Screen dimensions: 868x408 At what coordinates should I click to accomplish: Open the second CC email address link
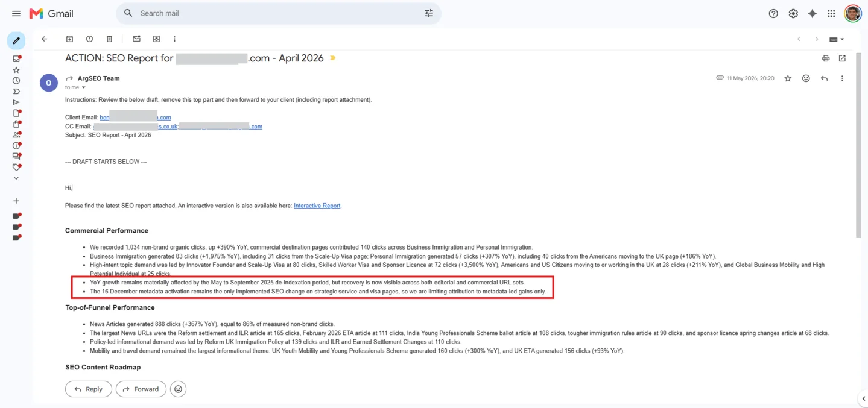tap(221, 127)
